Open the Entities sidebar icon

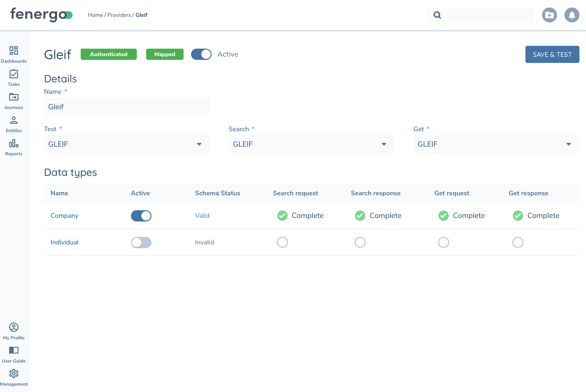click(14, 120)
